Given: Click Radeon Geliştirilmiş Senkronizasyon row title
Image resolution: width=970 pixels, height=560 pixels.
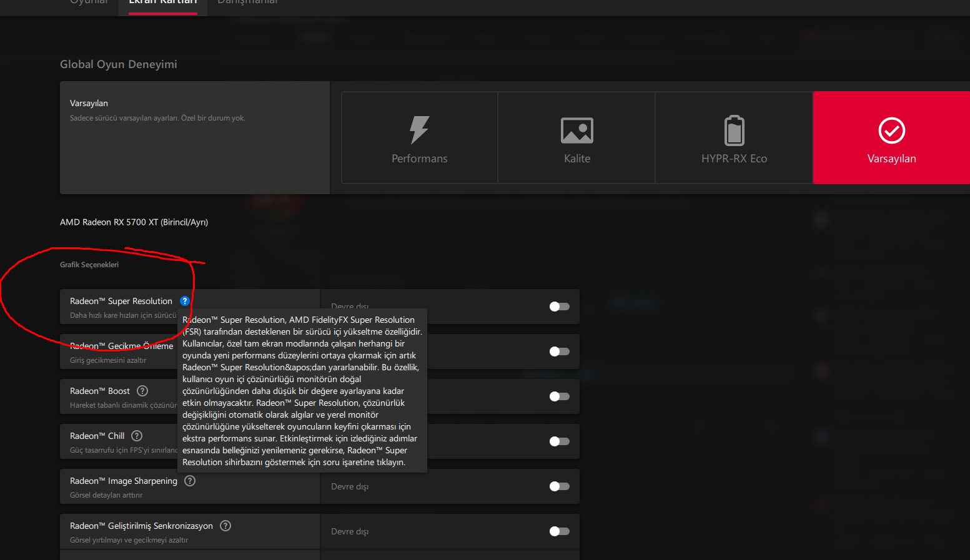Looking at the screenshot, I should click(141, 526).
